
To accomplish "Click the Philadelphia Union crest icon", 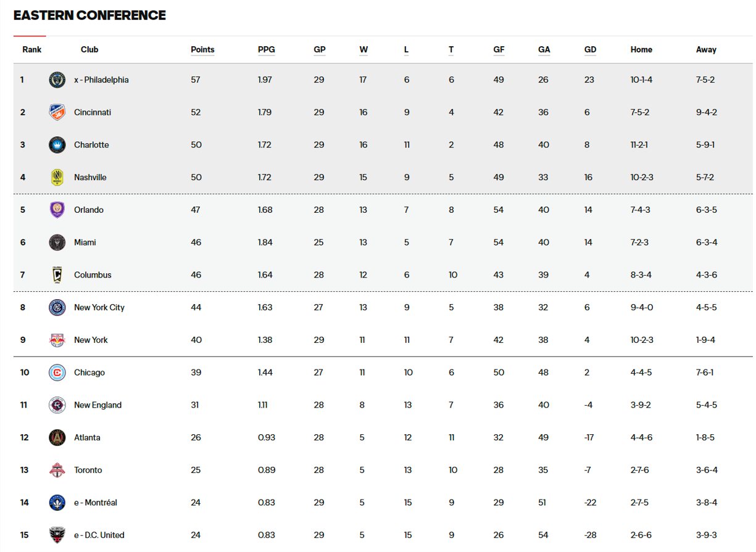I will [x=57, y=80].
